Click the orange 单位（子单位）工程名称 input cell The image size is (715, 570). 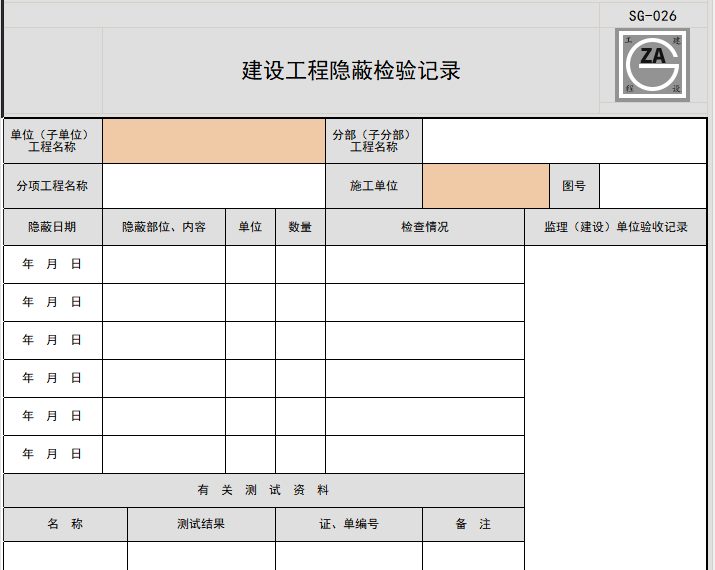[x=214, y=141]
